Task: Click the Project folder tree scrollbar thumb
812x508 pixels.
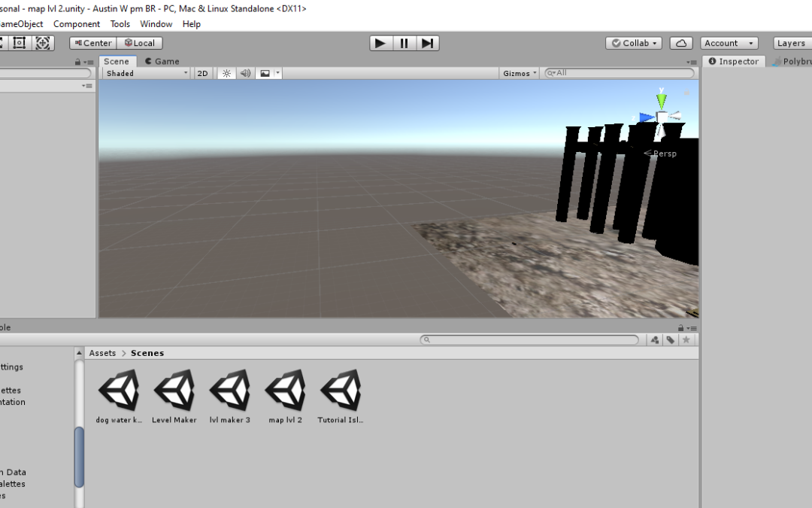Action: [x=79, y=458]
